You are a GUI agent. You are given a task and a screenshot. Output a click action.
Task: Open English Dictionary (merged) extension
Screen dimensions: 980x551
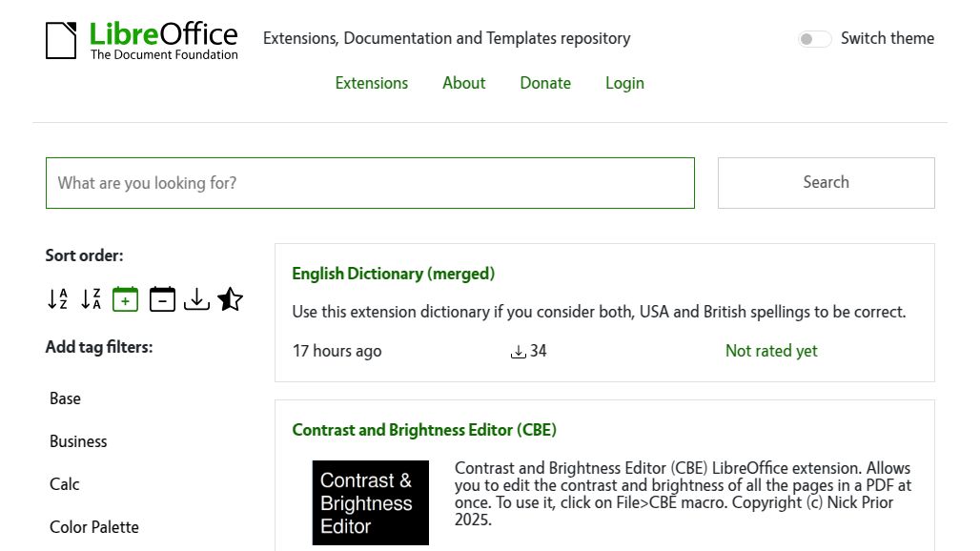[393, 274]
